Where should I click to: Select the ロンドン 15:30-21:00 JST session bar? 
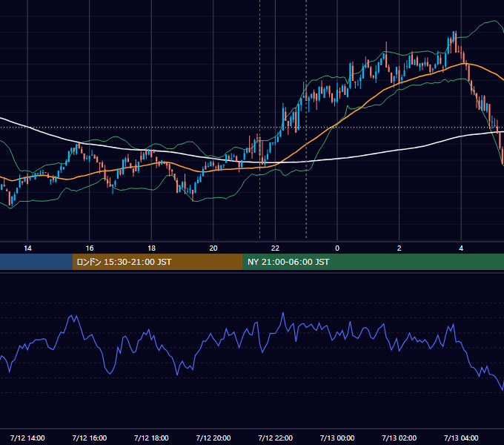pyautogui.click(x=157, y=262)
